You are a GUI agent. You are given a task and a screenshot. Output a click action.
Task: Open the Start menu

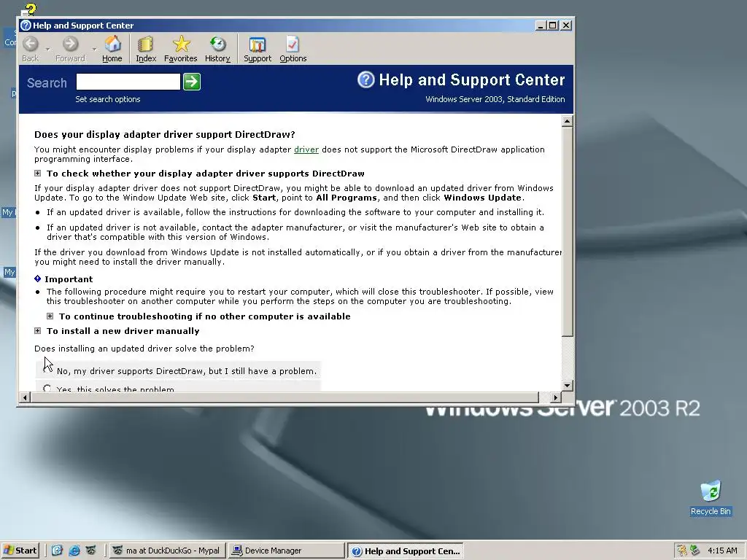coord(20,551)
